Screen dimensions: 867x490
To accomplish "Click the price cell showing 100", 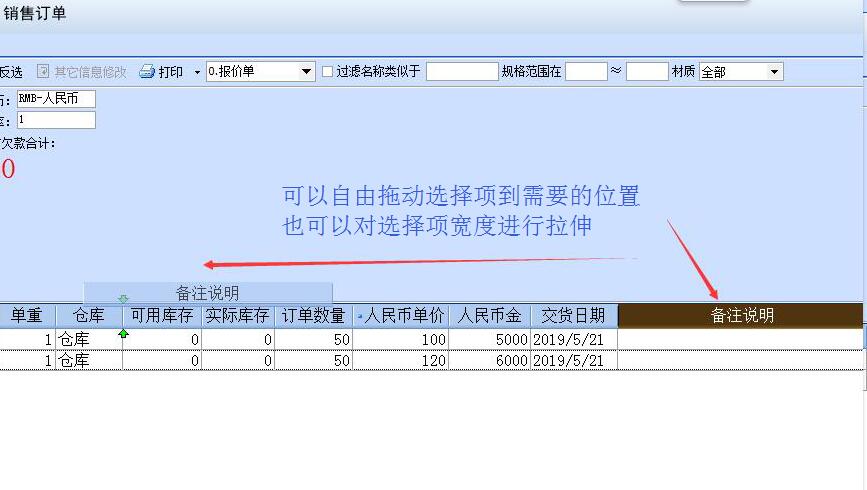I will 401,340.
